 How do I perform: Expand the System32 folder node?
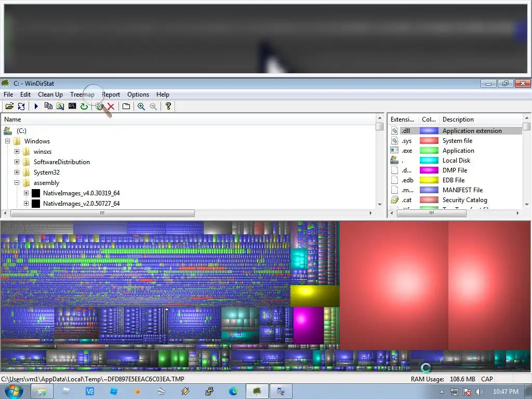17,172
